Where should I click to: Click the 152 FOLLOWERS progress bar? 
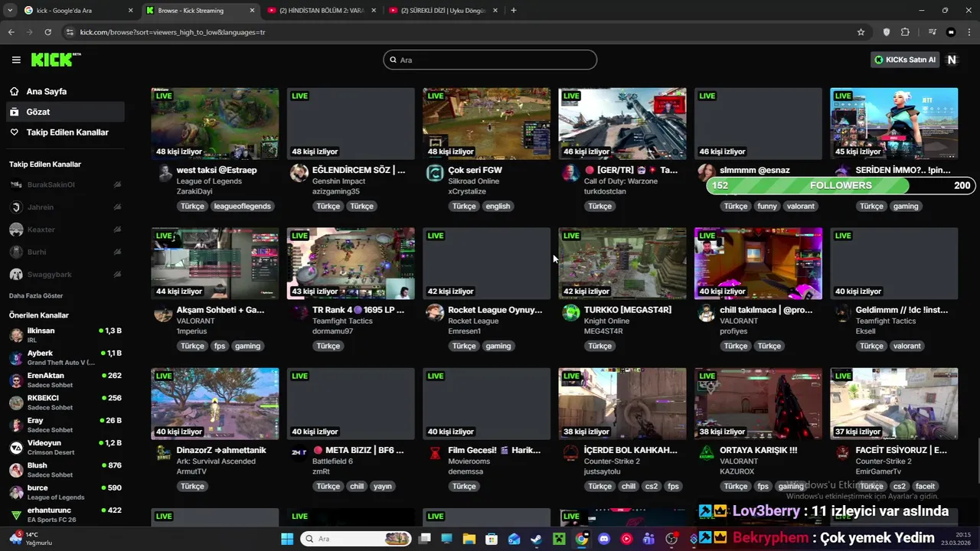(841, 185)
